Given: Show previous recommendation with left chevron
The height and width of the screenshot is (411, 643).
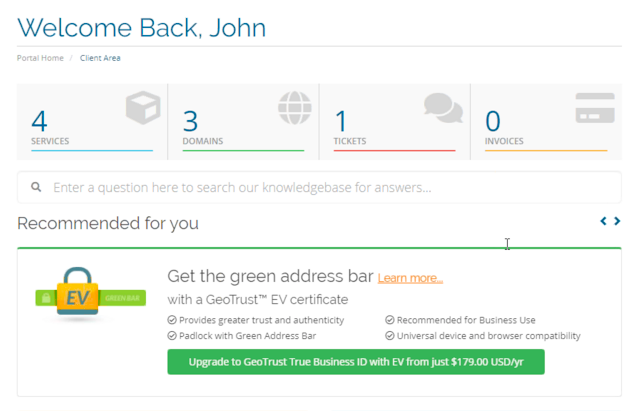Looking at the screenshot, I should point(603,221).
